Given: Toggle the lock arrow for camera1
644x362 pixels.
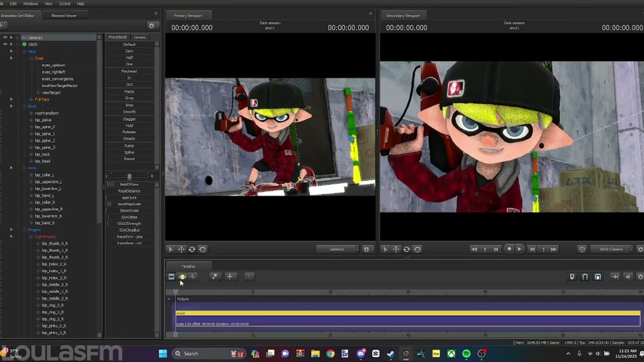Looking at the screenshot, I should click(x=11, y=38).
